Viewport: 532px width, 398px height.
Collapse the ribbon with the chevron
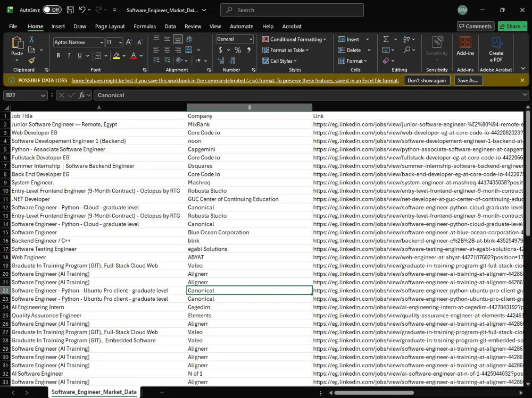(x=523, y=69)
